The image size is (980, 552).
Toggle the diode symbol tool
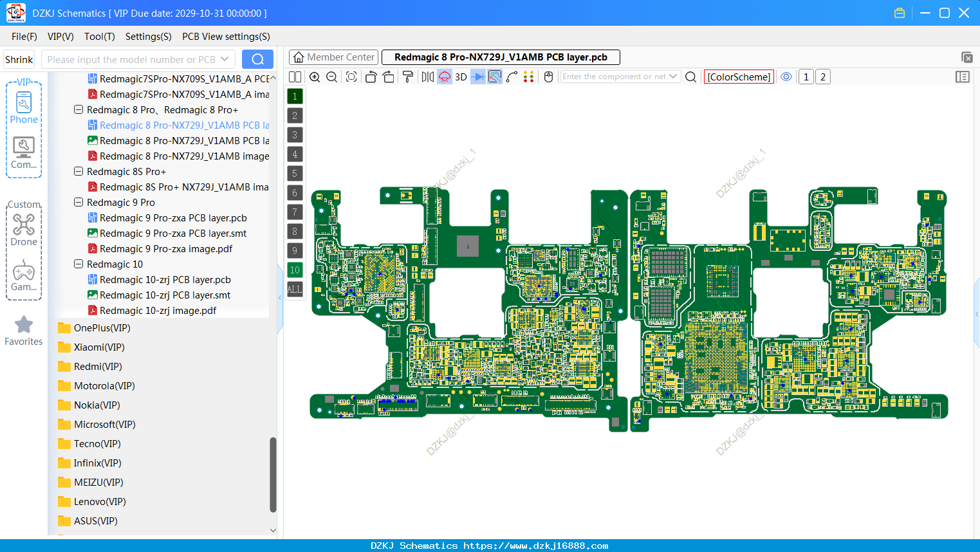tap(478, 77)
